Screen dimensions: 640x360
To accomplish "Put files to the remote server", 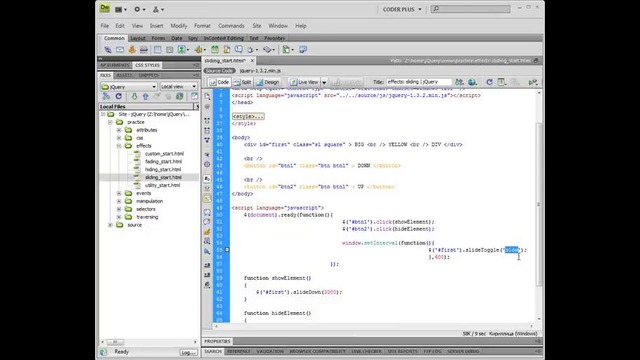I will [x=145, y=96].
